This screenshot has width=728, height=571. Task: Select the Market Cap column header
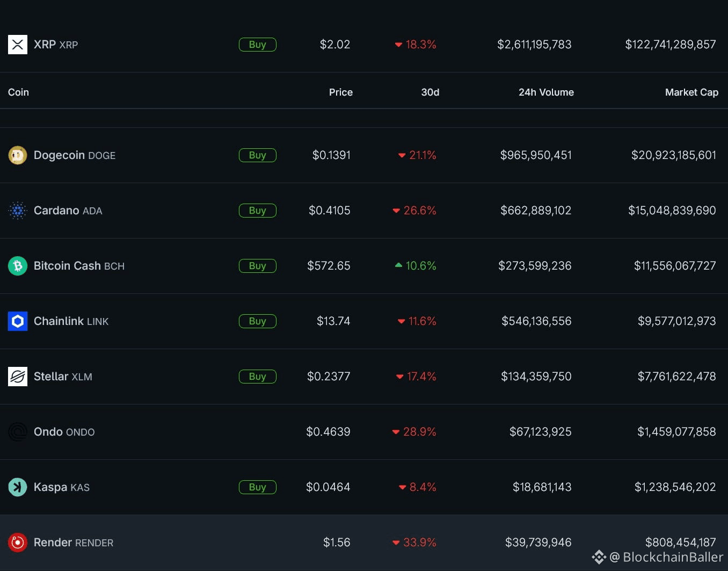691,92
